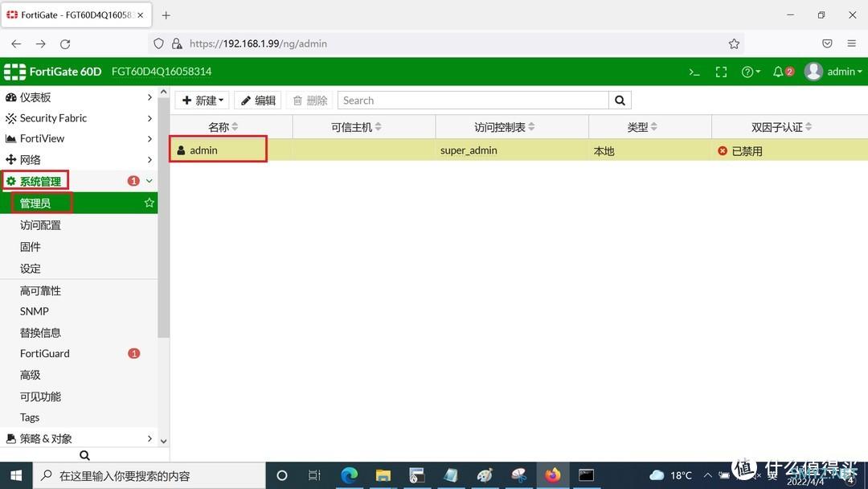
Task: Go back in browser
Action: tap(16, 43)
